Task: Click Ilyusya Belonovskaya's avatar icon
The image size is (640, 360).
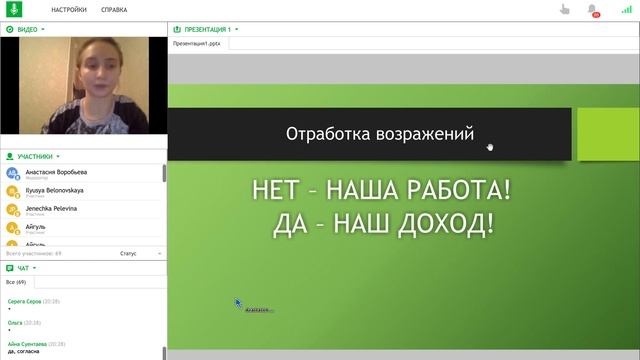Action: [x=12, y=191]
